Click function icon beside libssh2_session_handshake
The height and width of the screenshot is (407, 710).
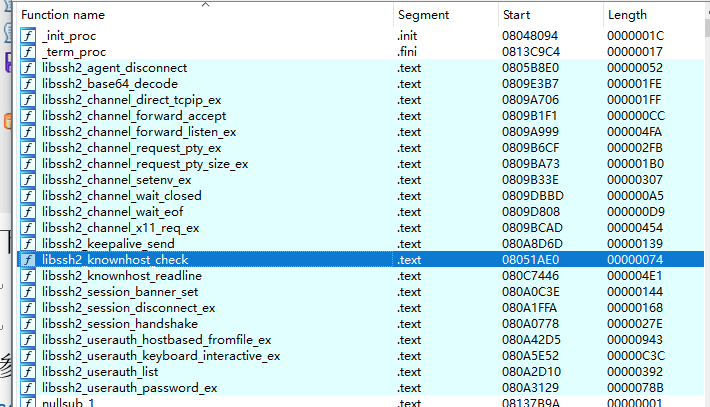point(28,324)
